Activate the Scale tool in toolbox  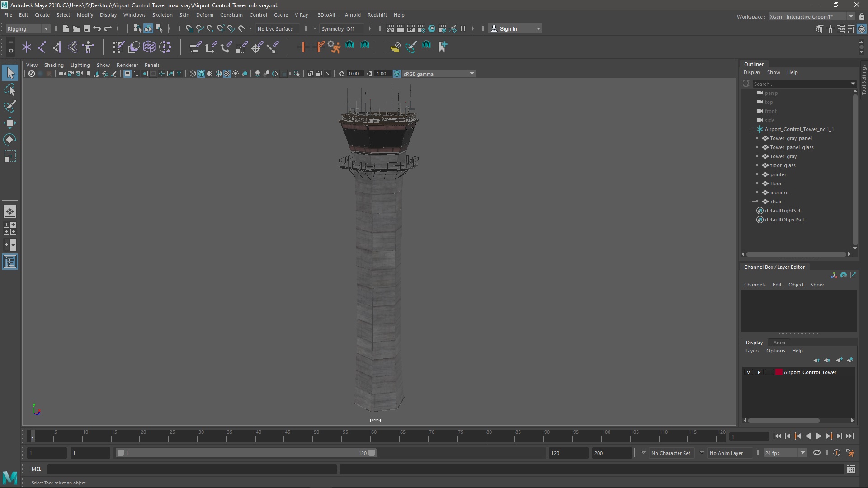pos(10,156)
